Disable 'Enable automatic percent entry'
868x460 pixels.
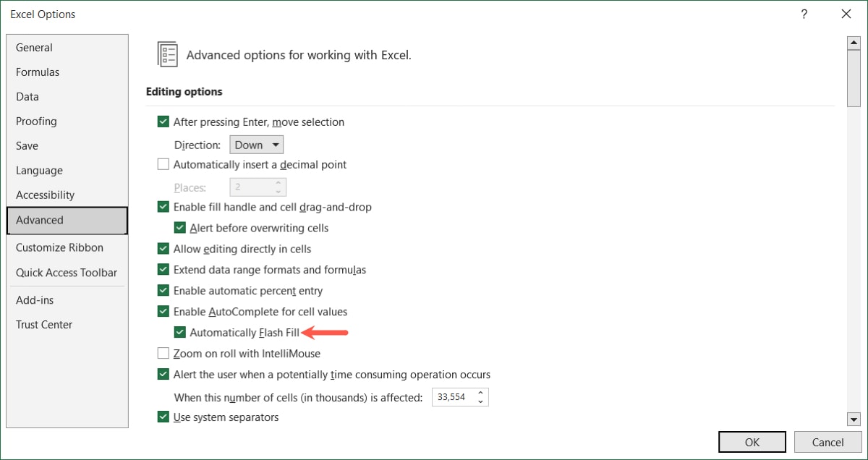coord(163,290)
